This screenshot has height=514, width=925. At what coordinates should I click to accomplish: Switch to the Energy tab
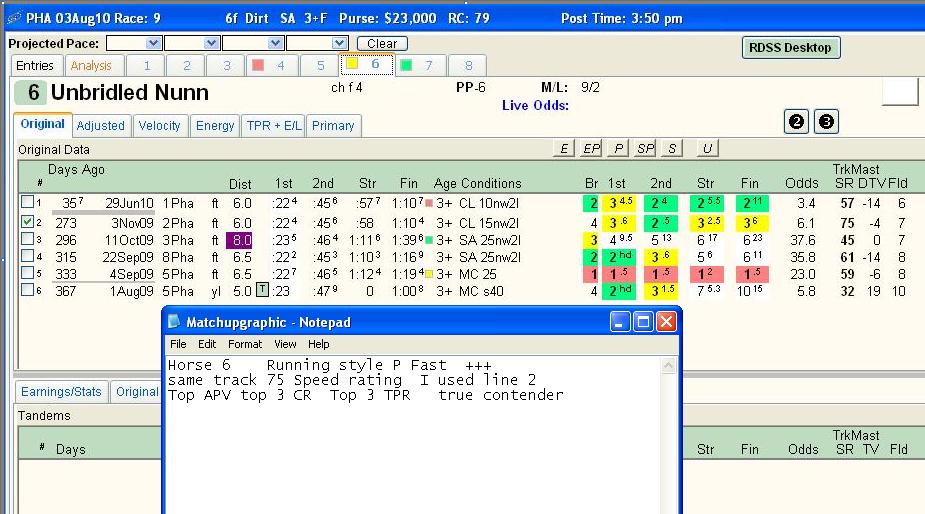point(215,126)
